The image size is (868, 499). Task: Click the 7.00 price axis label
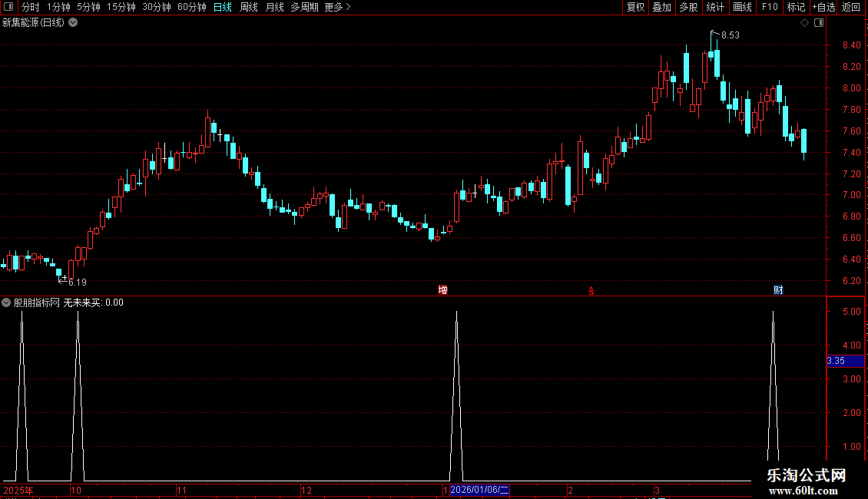tap(851, 195)
